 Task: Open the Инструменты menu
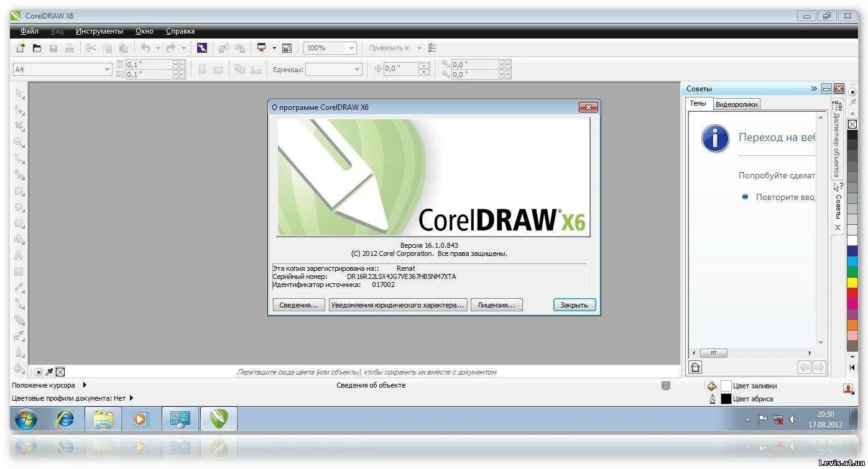pos(99,31)
